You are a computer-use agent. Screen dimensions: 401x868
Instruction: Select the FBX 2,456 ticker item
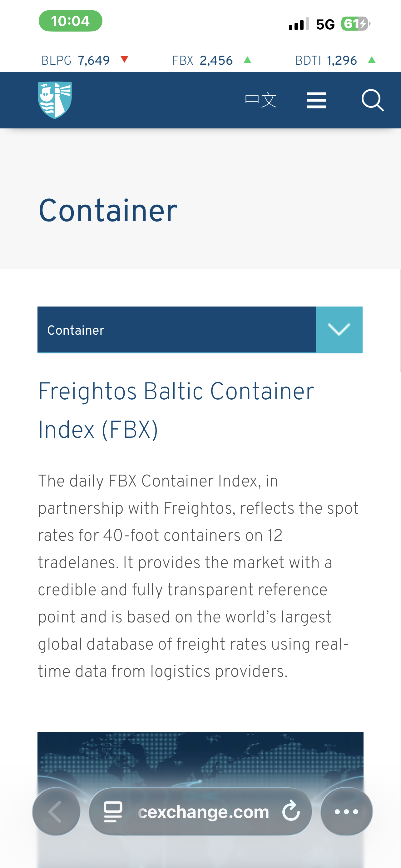pos(212,60)
